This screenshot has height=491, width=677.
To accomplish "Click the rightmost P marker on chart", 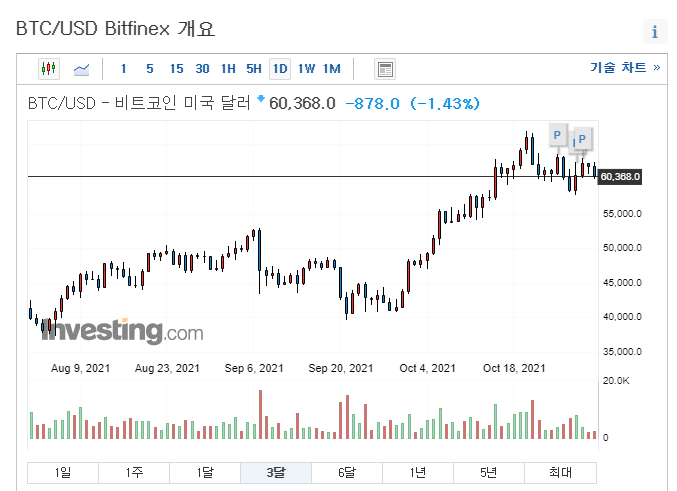I will 582,139.
